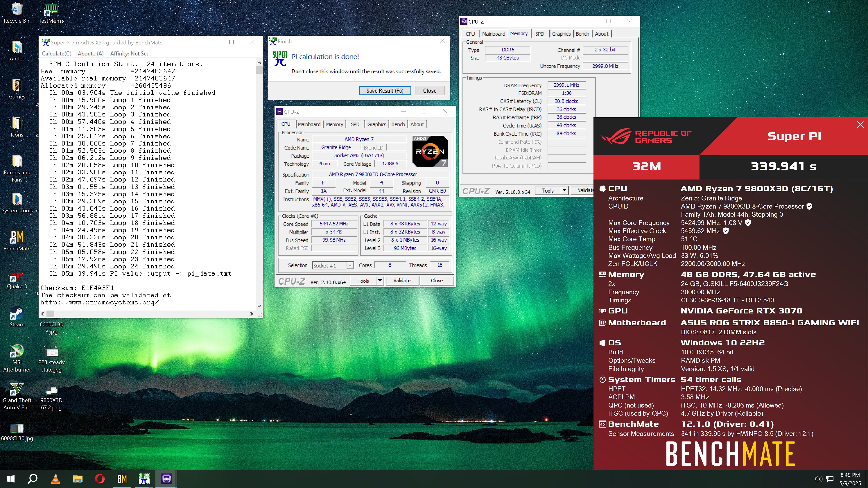Click the network icon in system tray

[830, 479]
